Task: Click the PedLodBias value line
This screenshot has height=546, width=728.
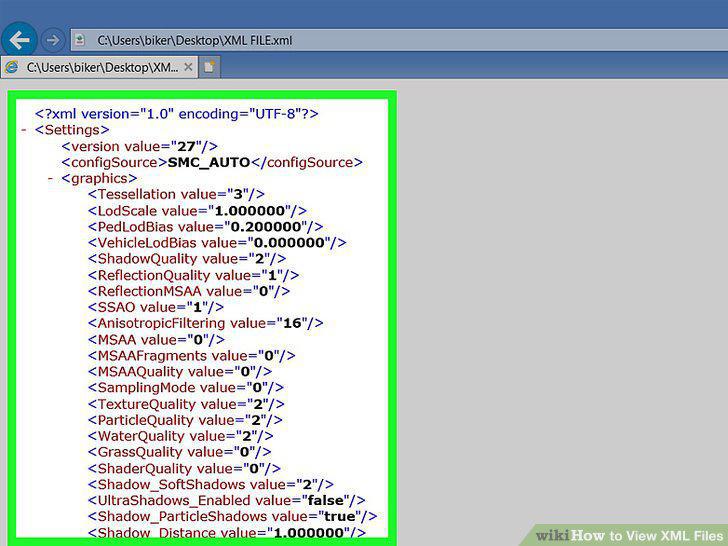Action: pyautogui.click(x=205, y=227)
